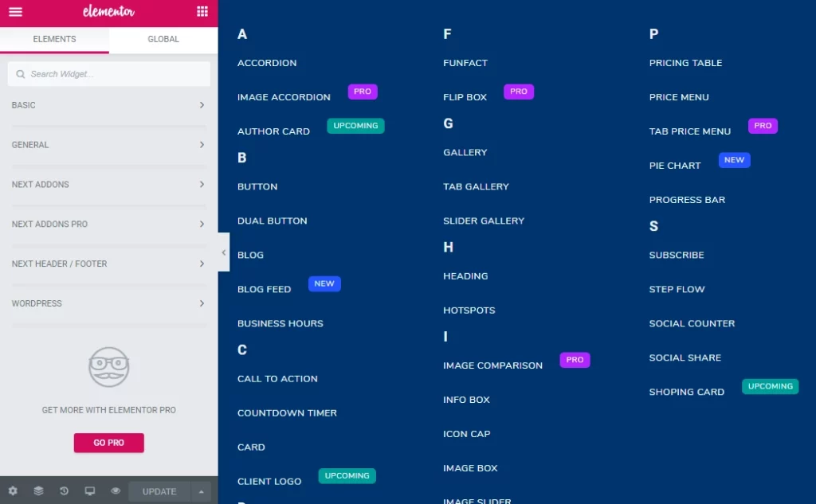The image size is (816, 504).
Task: Open the Navigator layers icon
Action: click(x=38, y=491)
